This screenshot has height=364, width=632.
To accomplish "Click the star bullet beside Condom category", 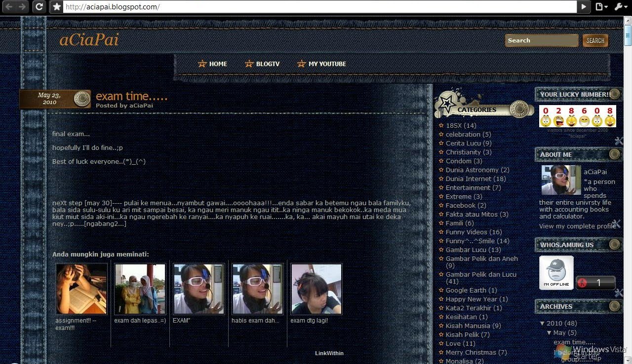I will tap(441, 161).
